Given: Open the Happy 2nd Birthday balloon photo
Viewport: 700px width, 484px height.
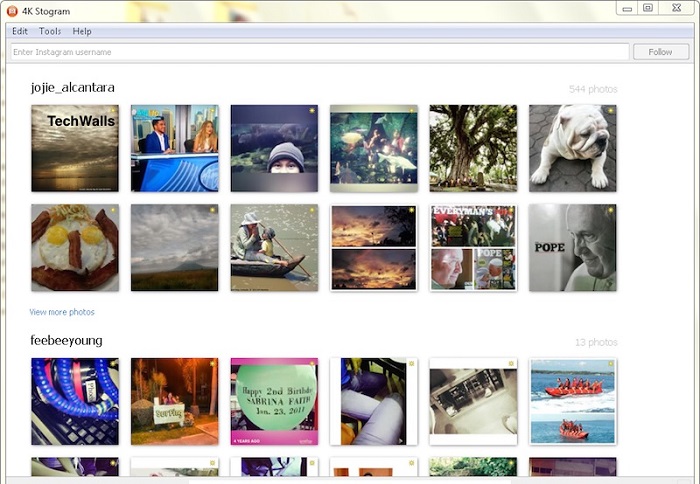Looking at the screenshot, I should click(x=274, y=401).
